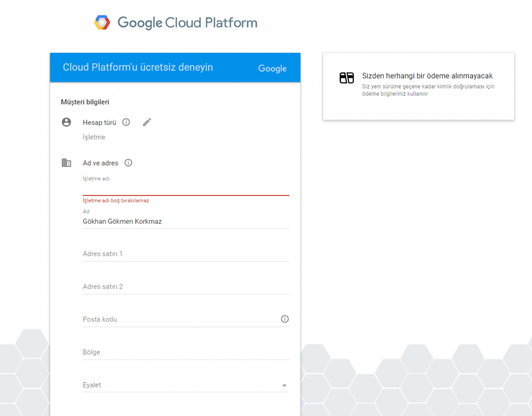Click the Posta kodu info icon

point(285,319)
